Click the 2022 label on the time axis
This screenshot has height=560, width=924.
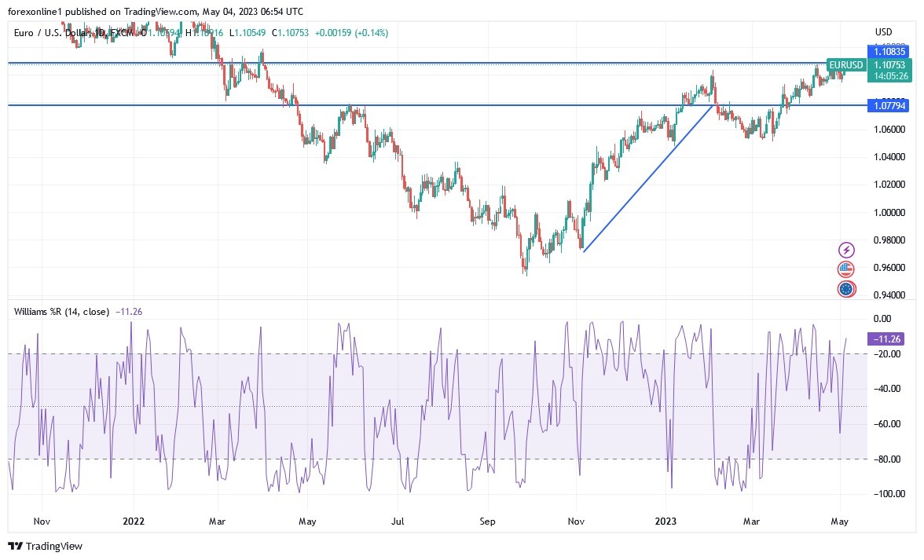click(134, 522)
